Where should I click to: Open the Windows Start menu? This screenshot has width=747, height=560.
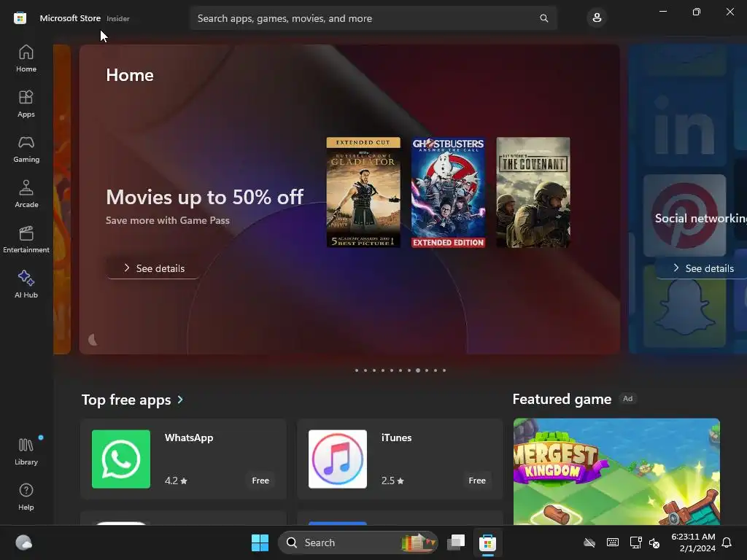(x=260, y=542)
